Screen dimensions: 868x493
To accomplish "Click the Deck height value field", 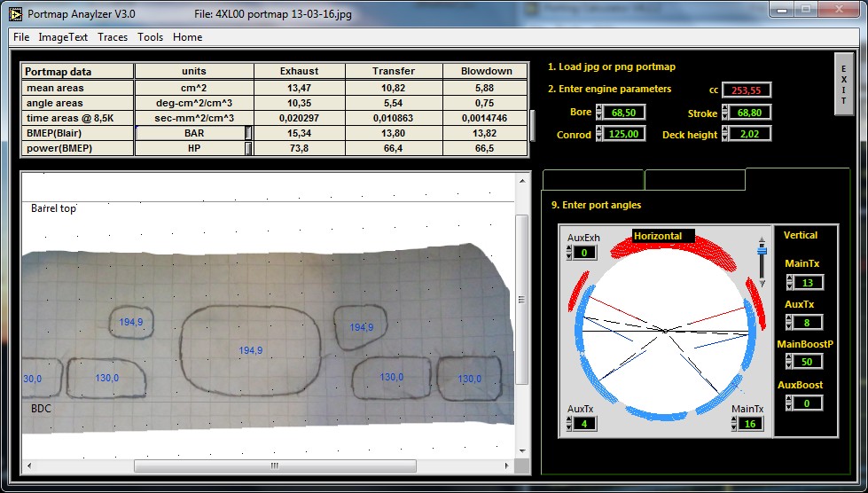I will 750,134.
